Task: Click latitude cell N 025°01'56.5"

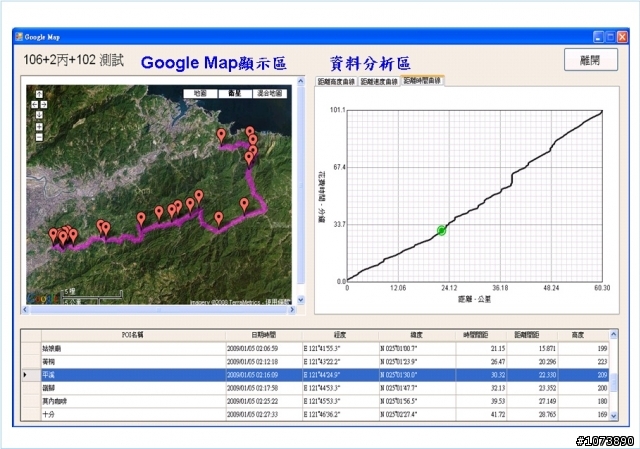Action: (417, 401)
